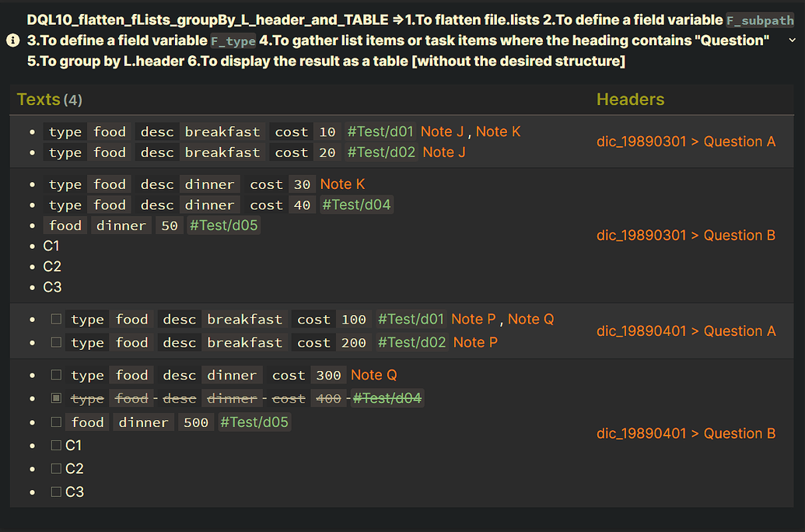805x532 pixels.
Task: Click the #Test/d04 tag beside cost 40
Action: 357,205
